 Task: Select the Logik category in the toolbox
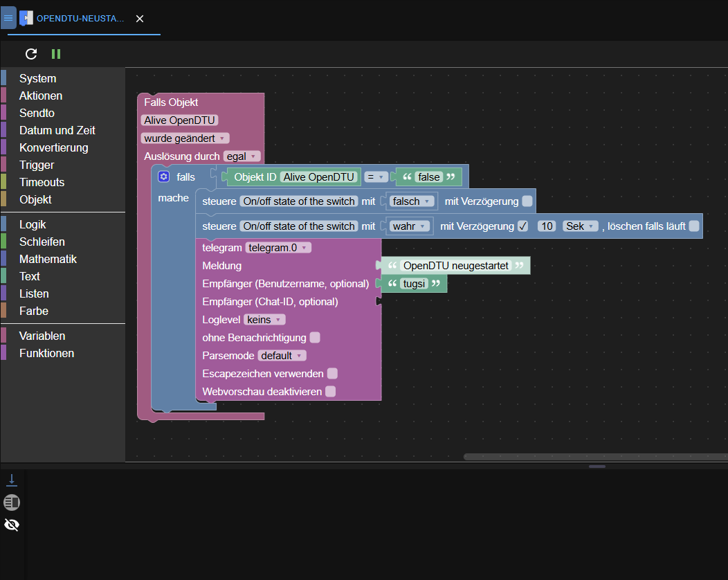pos(33,224)
